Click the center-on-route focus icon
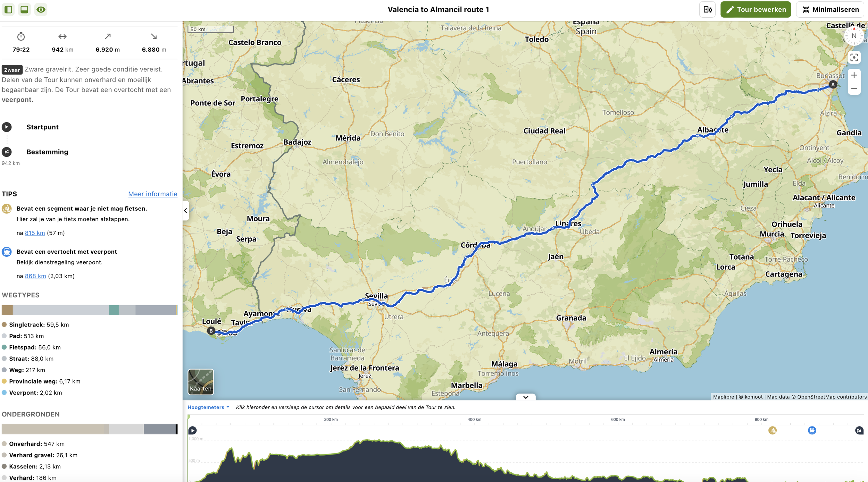The width and height of the screenshot is (868, 482). tap(854, 58)
